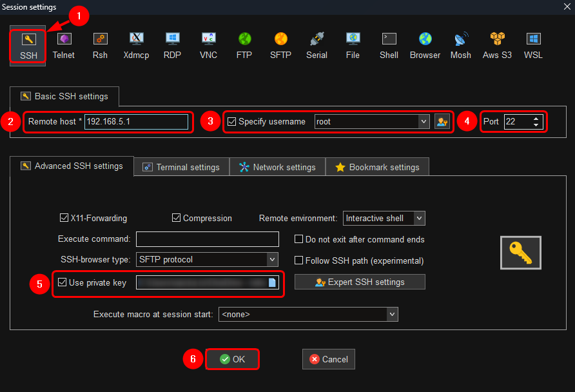Select the WSL session icon

533,45
